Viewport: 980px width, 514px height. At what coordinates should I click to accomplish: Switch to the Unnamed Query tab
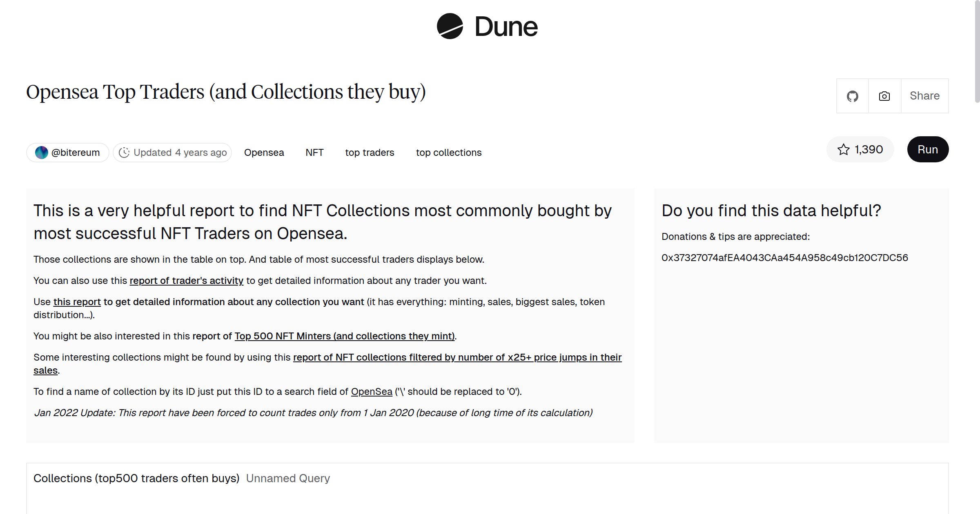coord(288,478)
